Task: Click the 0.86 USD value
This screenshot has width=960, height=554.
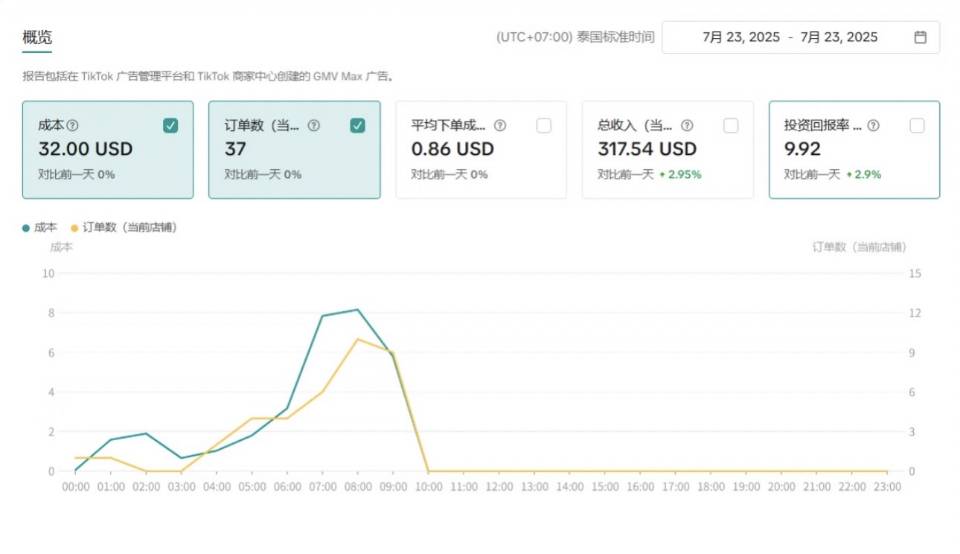Action: click(x=452, y=149)
